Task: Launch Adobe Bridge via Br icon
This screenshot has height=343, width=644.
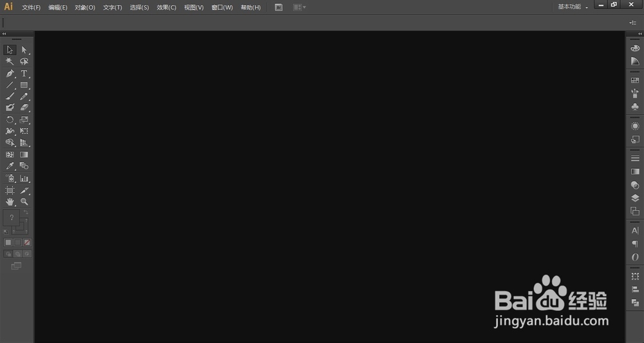Action: 278,7
